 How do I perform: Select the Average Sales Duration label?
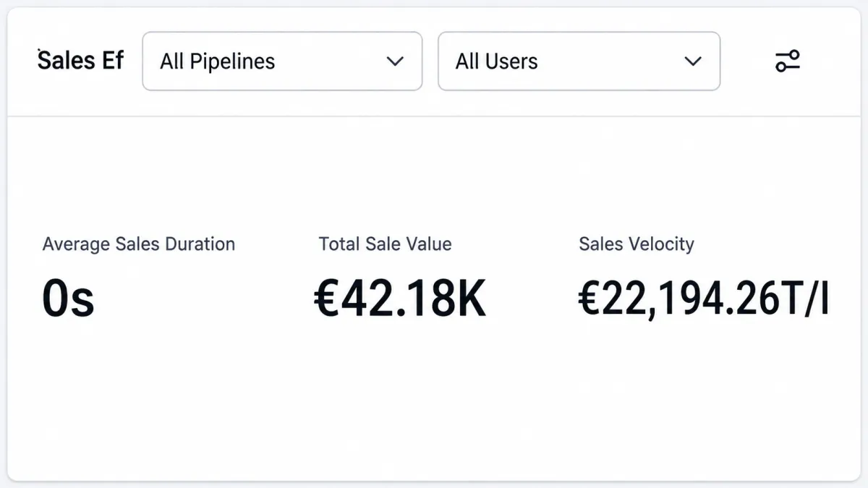pyautogui.click(x=139, y=244)
